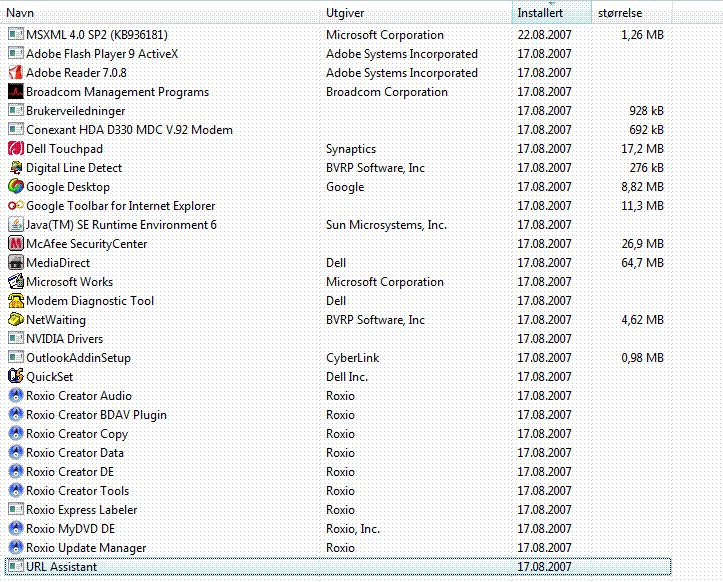Viewport: 723px width, 582px height.
Task: Sort the list by the Navn column
Action: pyautogui.click(x=161, y=12)
